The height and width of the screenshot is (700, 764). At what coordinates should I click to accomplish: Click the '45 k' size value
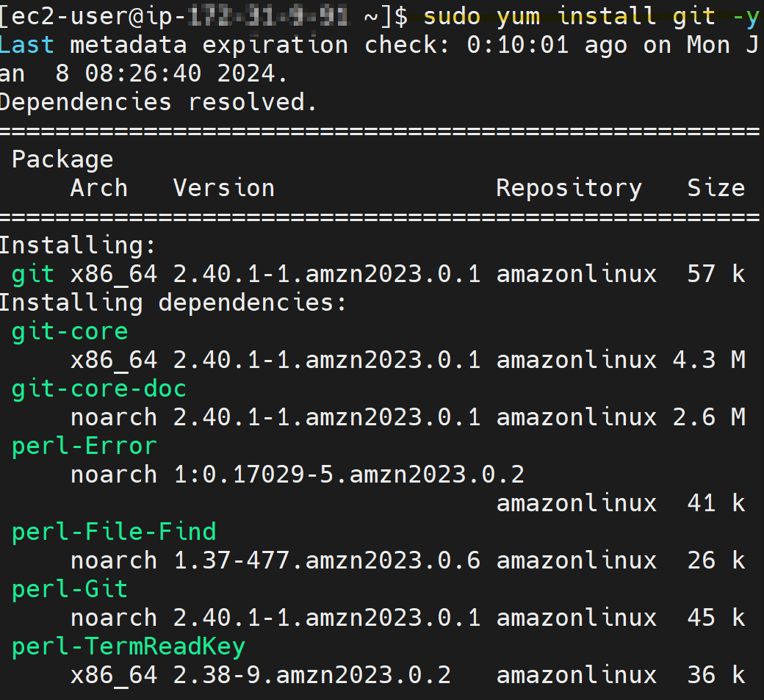[x=716, y=618]
